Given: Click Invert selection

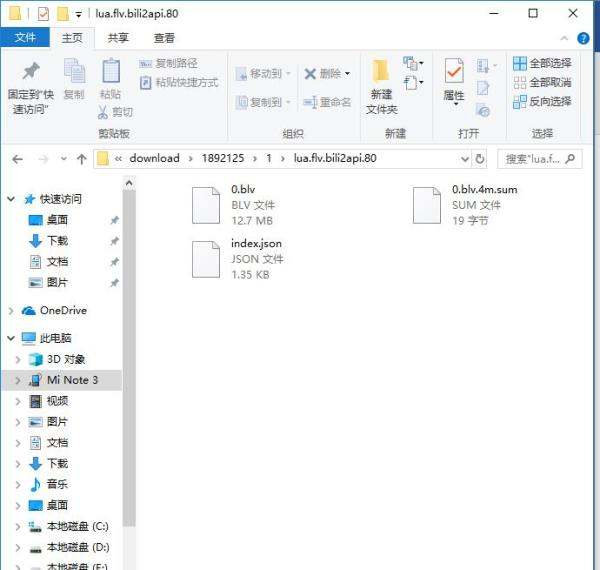Looking at the screenshot, I should coord(542,102).
